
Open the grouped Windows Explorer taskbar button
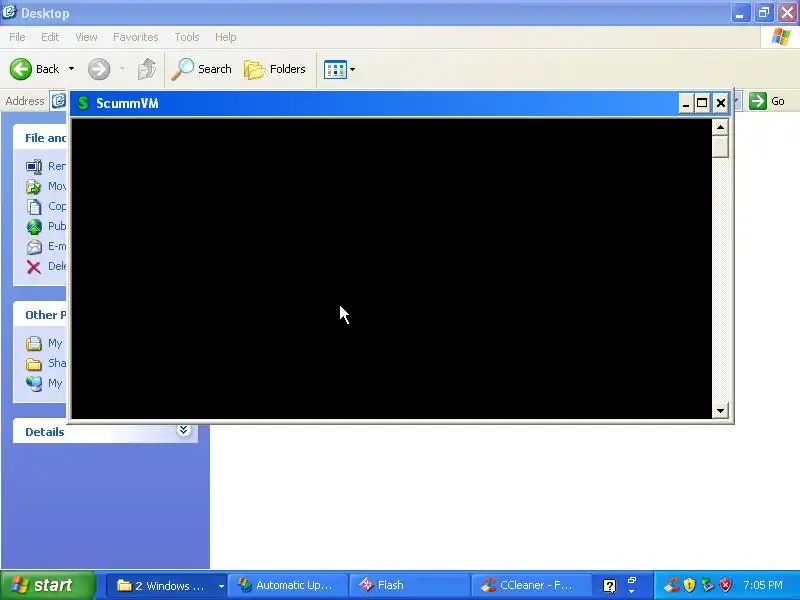coord(166,585)
